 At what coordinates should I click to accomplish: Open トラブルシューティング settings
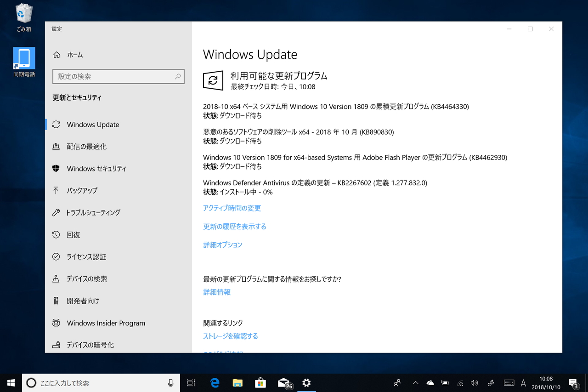point(95,213)
